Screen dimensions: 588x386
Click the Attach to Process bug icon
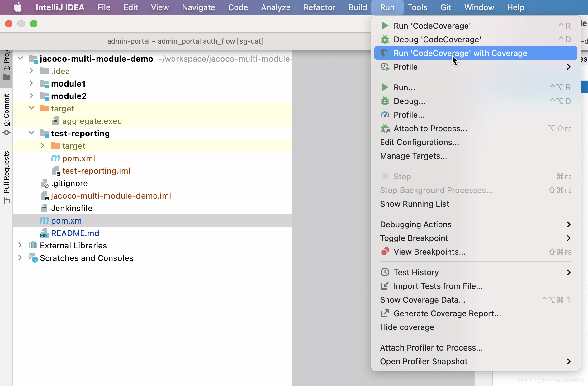[x=385, y=129]
